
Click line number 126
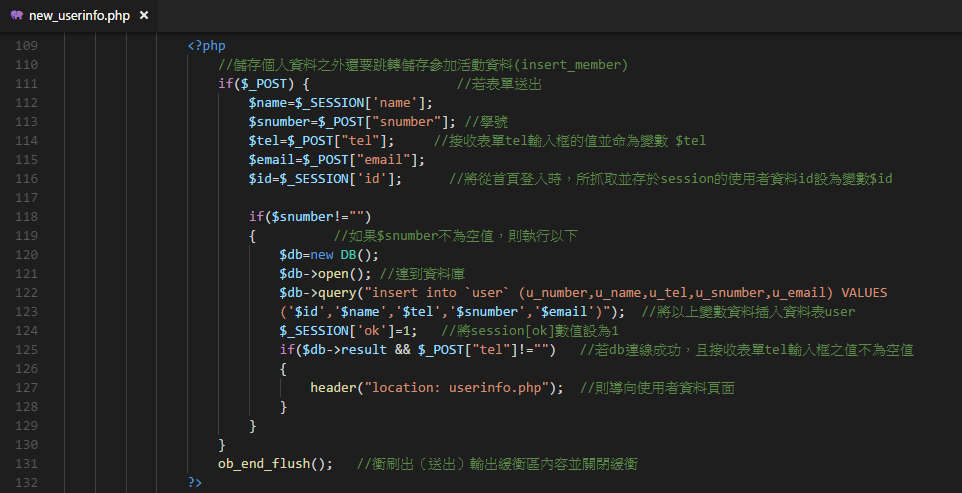point(26,369)
